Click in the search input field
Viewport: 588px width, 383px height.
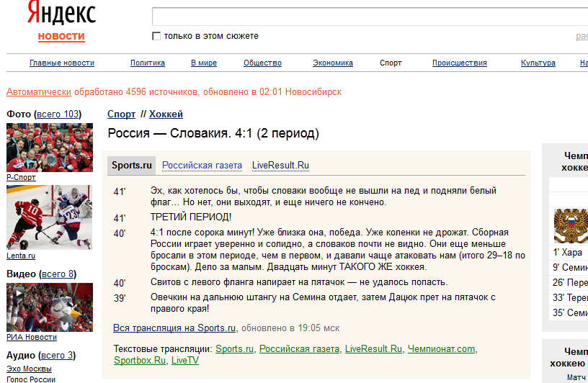[x=370, y=17]
